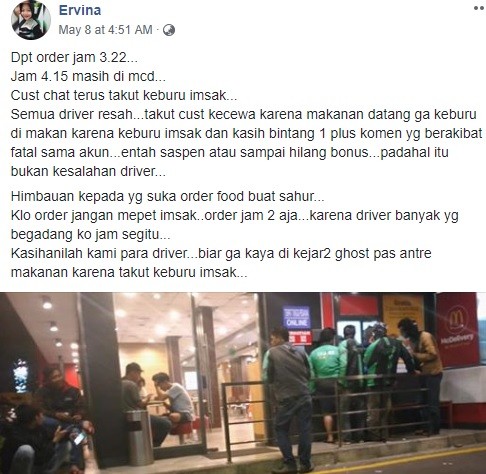Screen dimensions: 486x474
Task: Click the blue ONLINE sign in photo
Action: [x=297, y=316]
